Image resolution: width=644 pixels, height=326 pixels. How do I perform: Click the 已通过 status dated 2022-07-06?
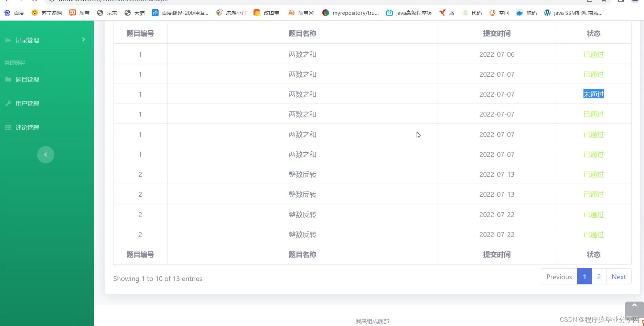tap(594, 54)
